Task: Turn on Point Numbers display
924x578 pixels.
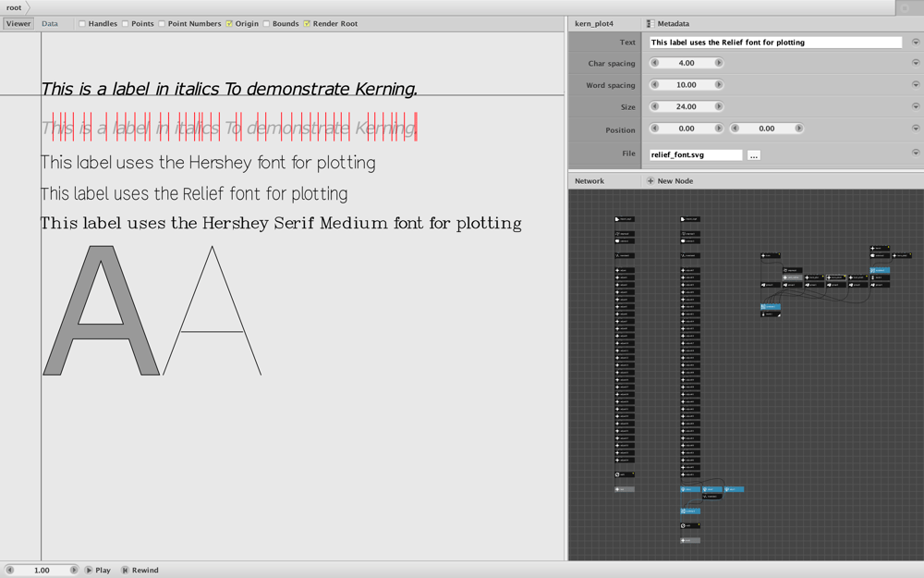Action: (162, 24)
